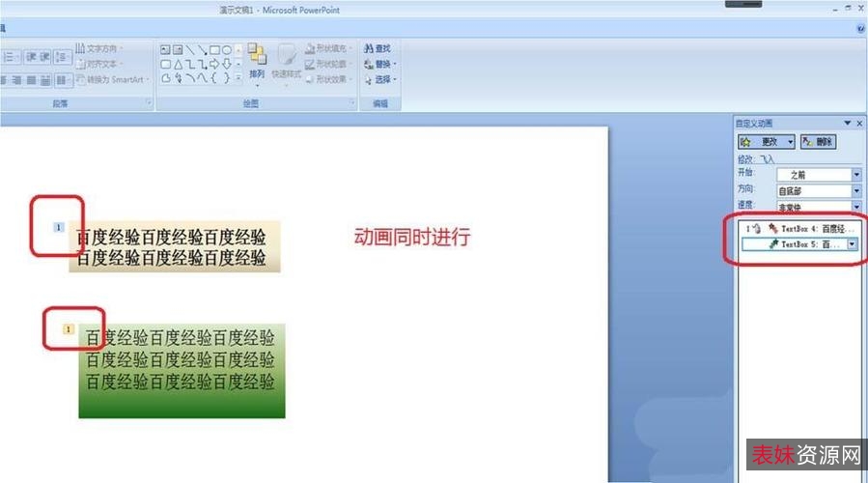Select the vertical Text Box shape
The image size is (868, 483).
[178, 50]
